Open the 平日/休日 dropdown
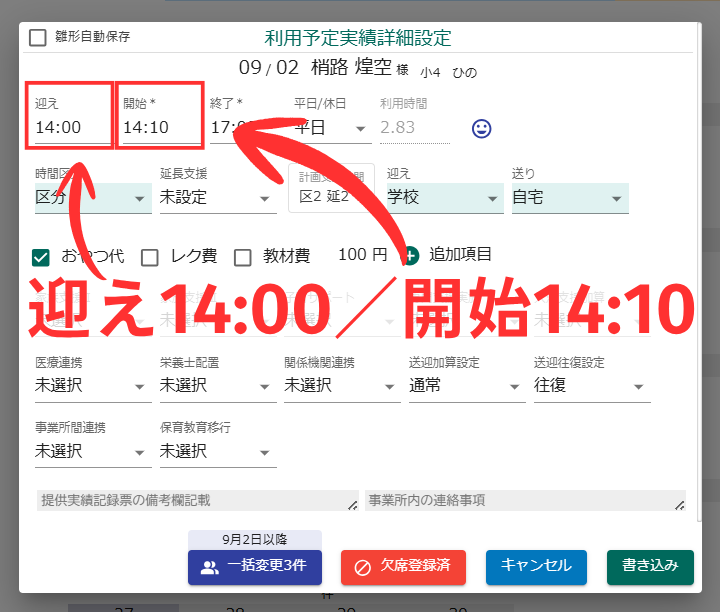The image size is (720, 612). (332, 128)
